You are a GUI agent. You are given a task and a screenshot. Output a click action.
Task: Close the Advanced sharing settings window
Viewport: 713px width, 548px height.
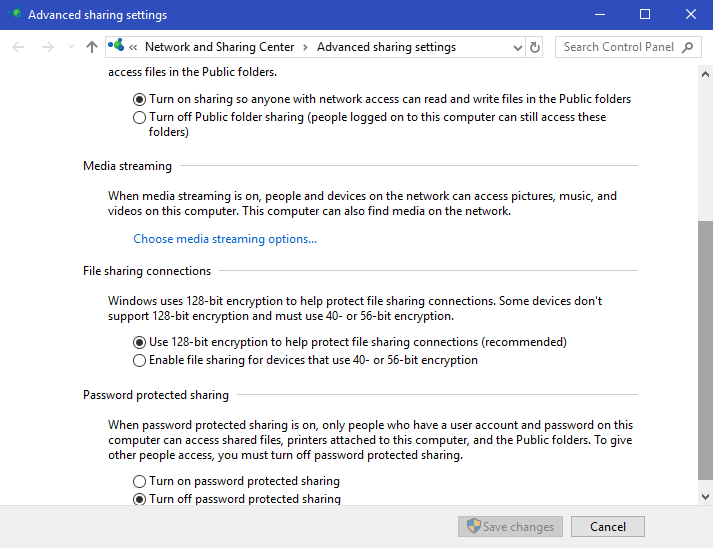point(690,15)
